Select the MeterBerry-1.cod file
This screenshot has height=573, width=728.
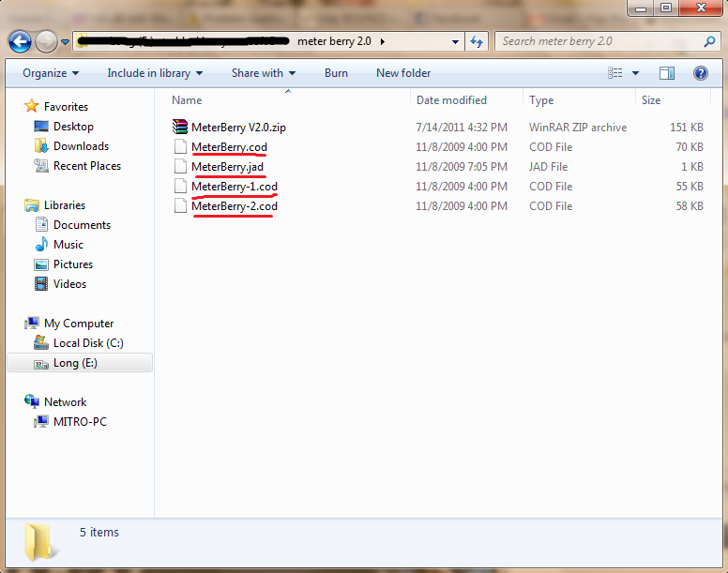pyautogui.click(x=235, y=187)
